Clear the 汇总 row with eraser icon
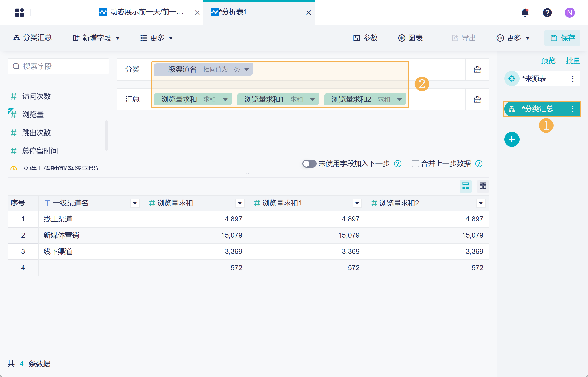 pyautogui.click(x=477, y=99)
